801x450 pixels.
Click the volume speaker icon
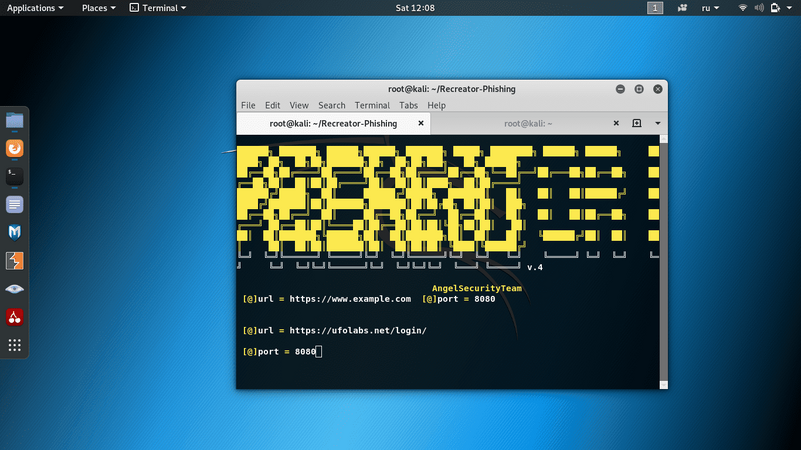(x=759, y=8)
